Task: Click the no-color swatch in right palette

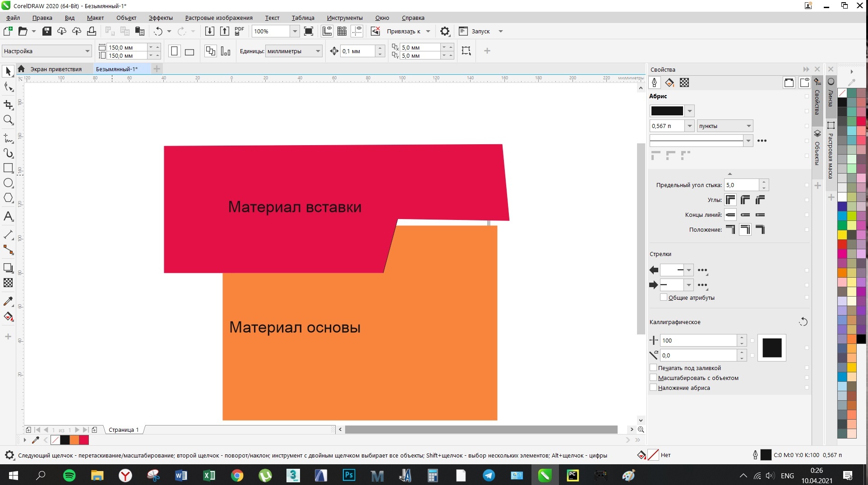Action: click(842, 93)
